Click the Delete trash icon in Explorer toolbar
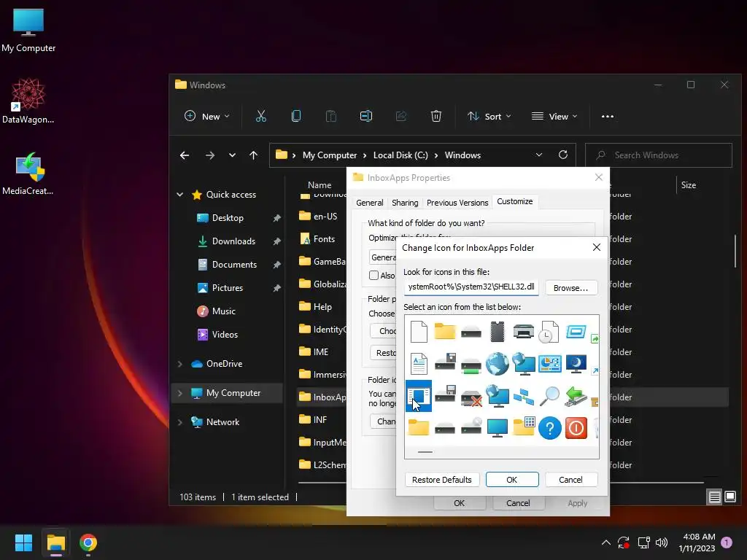 pyautogui.click(x=436, y=116)
